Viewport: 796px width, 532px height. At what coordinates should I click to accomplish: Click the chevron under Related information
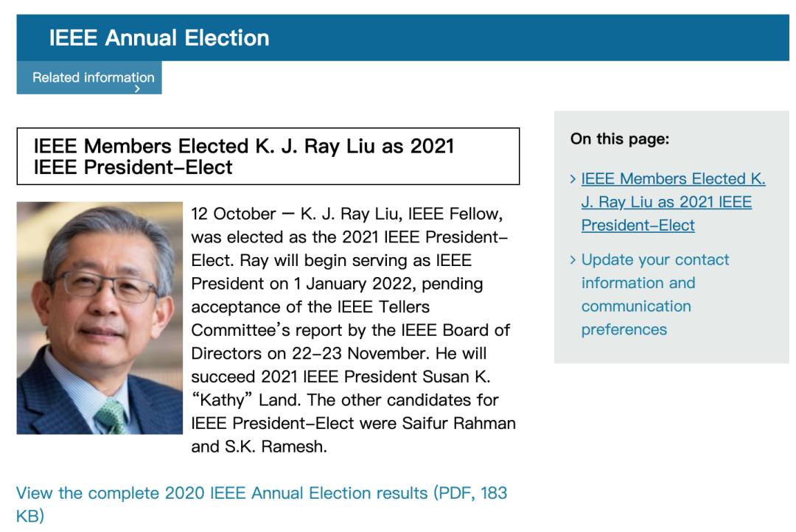pyautogui.click(x=137, y=89)
